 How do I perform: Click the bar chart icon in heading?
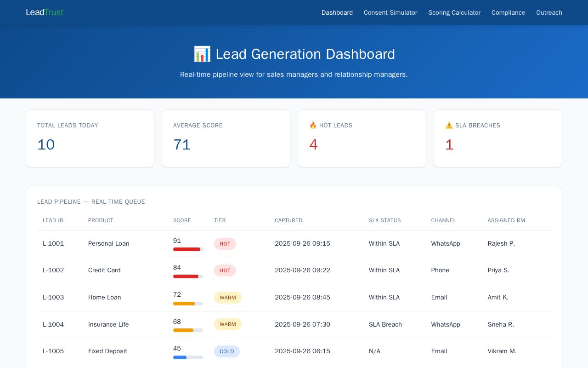[x=202, y=54]
